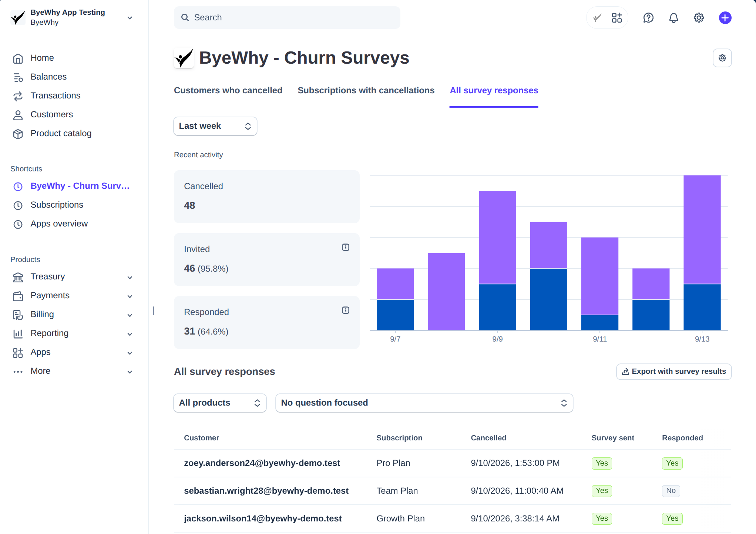Open jackson.wilson14@byewhy-demo.test row
Image resolution: width=756 pixels, height=534 pixels.
[452, 519]
